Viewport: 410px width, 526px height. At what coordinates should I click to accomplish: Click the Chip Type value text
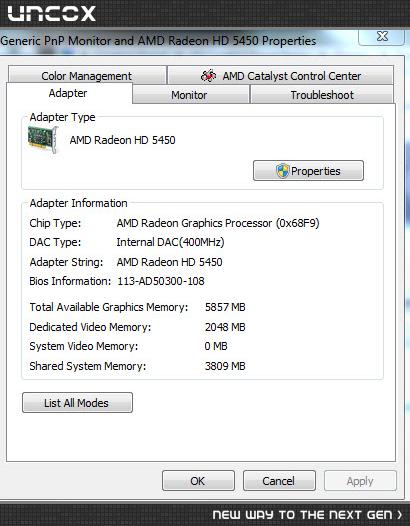point(218,223)
